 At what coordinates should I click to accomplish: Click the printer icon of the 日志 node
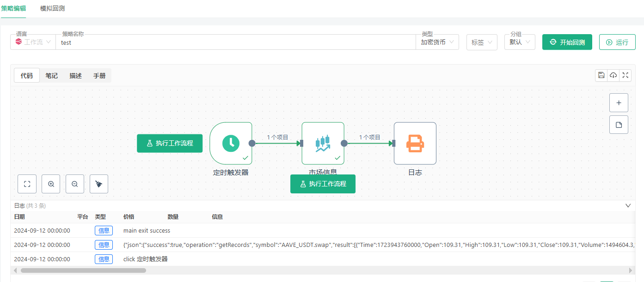415,143
